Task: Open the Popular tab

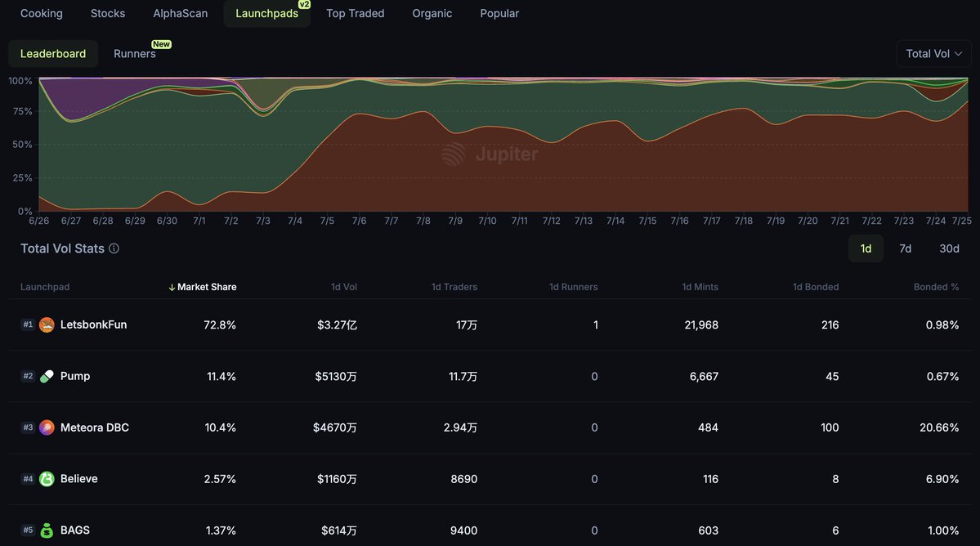Action: point(499,13)
